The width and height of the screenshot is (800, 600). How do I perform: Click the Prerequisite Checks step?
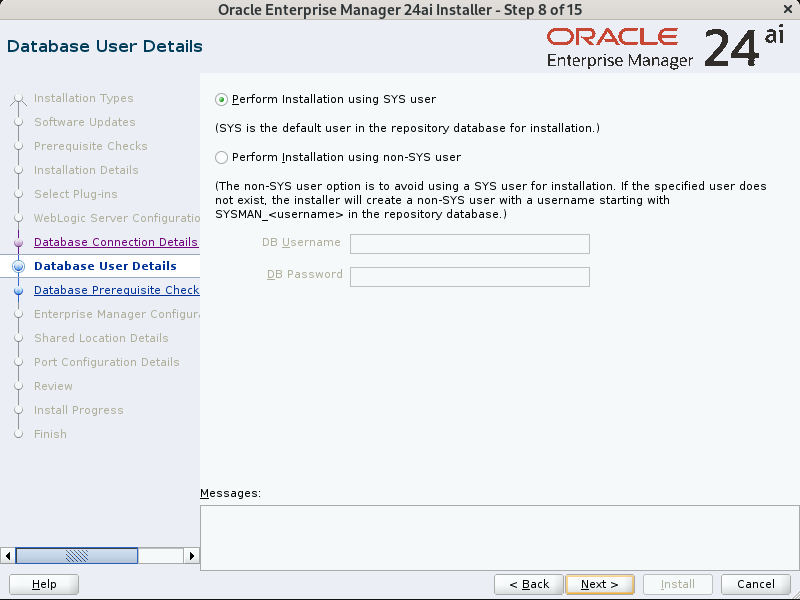coord(91,146)
